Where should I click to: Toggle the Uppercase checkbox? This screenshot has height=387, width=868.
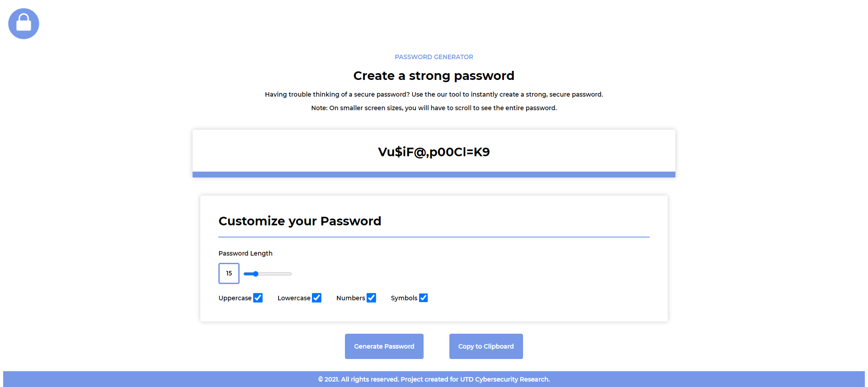(258, 298)
